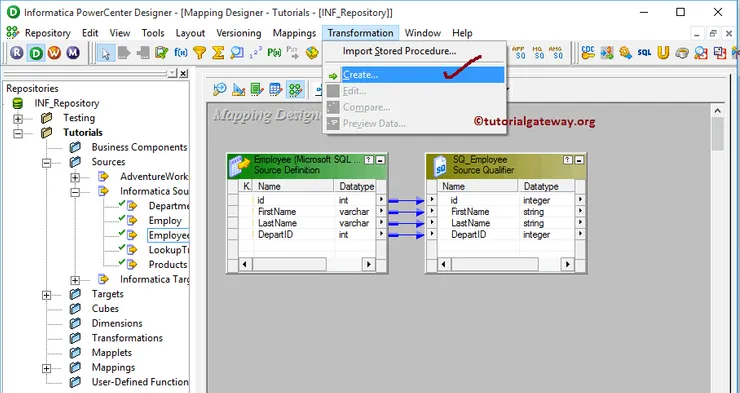Launch Workflow Monitor (M) icon
Screen dimensions: 740x393
pyautogui.click(x=73, y=53)
